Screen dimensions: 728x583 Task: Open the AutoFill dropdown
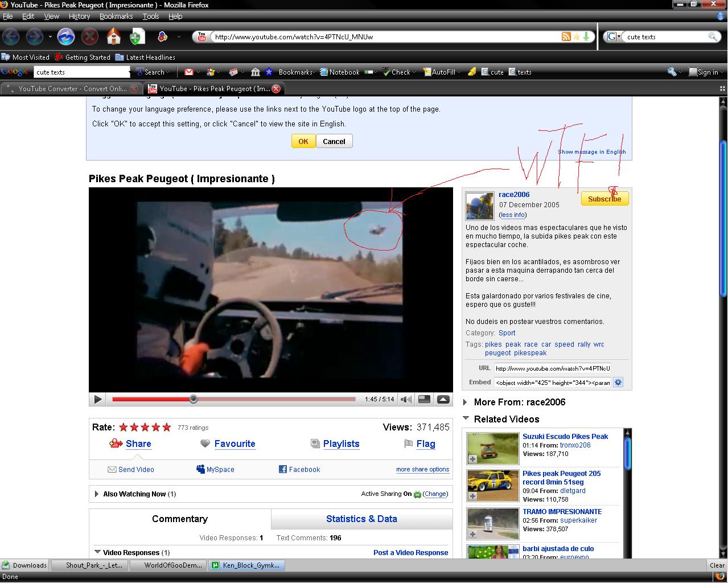tap(459, 73)
